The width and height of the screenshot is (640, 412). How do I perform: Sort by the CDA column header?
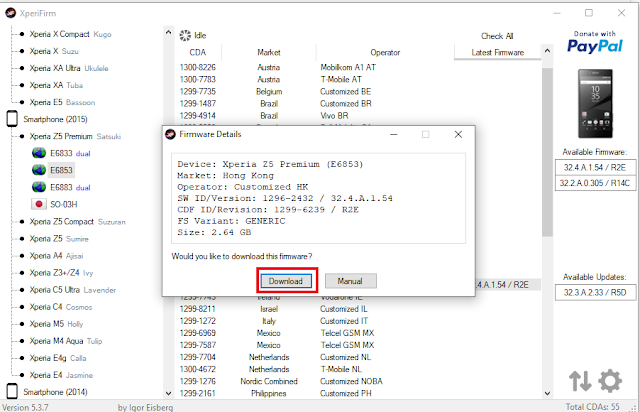(x=198, y=52)
